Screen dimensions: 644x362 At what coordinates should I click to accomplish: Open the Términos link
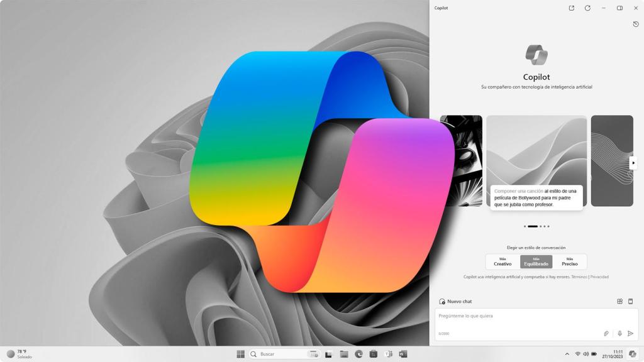[579, 277]
